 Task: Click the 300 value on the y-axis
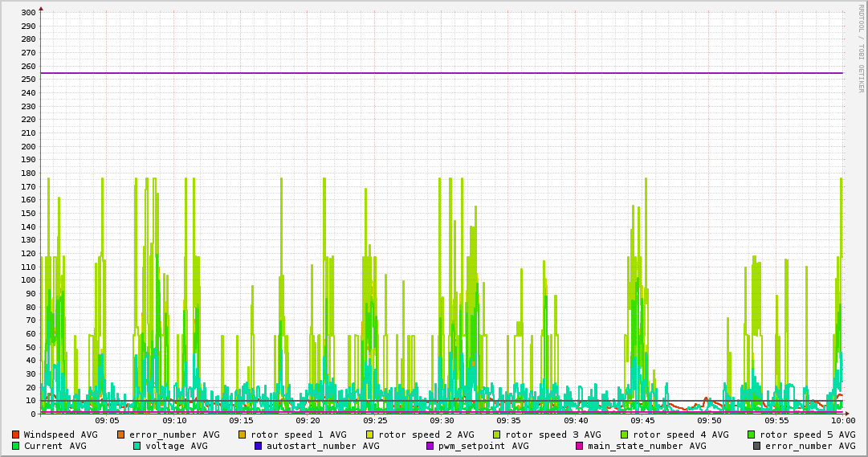28,13
